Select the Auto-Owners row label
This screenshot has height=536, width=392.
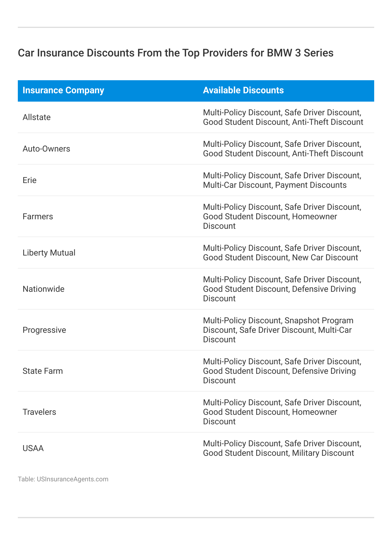coord(46,149)
